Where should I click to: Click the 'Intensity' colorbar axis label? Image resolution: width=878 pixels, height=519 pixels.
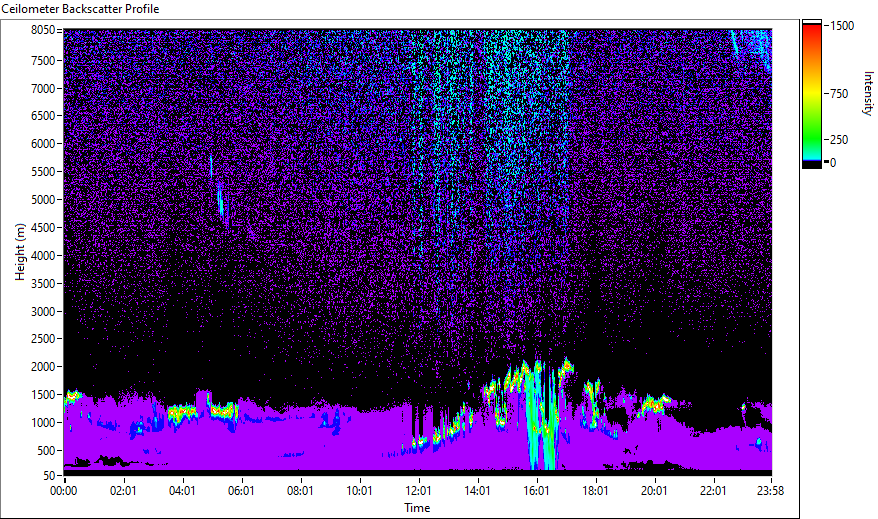(868, 93)
